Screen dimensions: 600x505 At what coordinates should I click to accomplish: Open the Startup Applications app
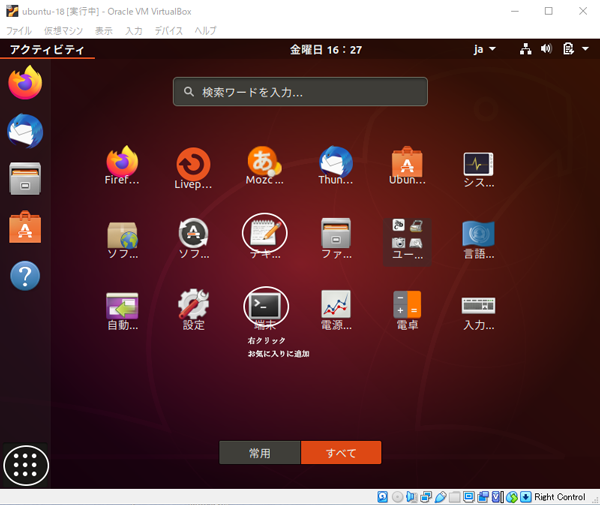coord(122,311)
